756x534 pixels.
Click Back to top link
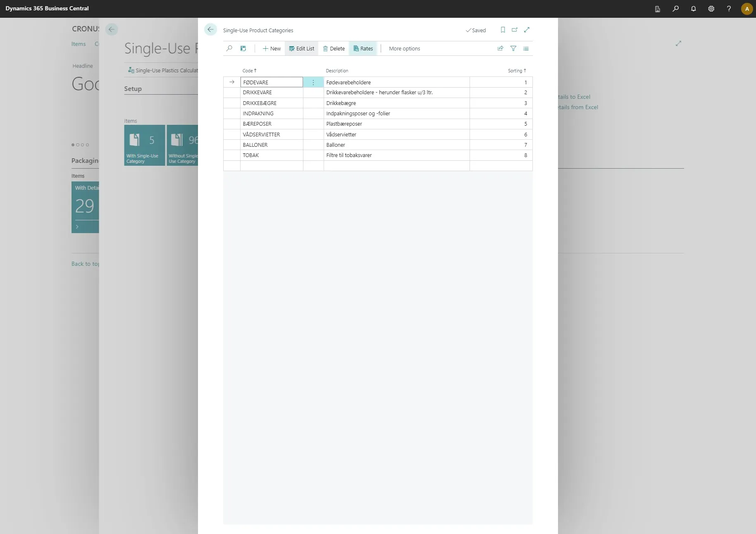[85, 264]
